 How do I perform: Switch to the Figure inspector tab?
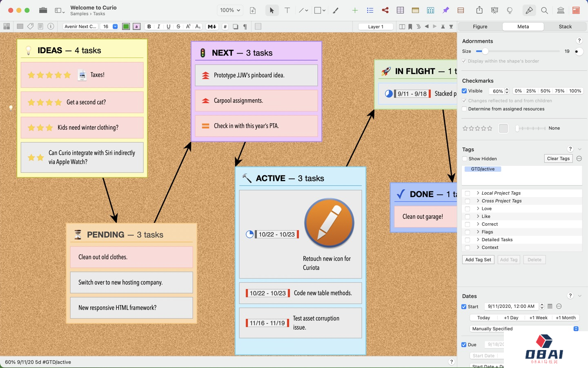coord(480,27)
